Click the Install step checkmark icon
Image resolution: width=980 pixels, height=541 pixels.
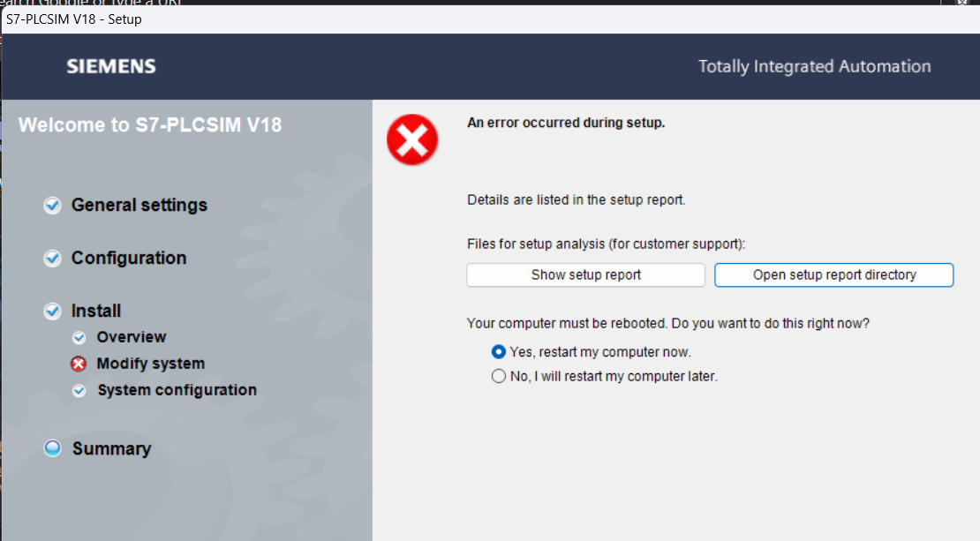point(52,312)
